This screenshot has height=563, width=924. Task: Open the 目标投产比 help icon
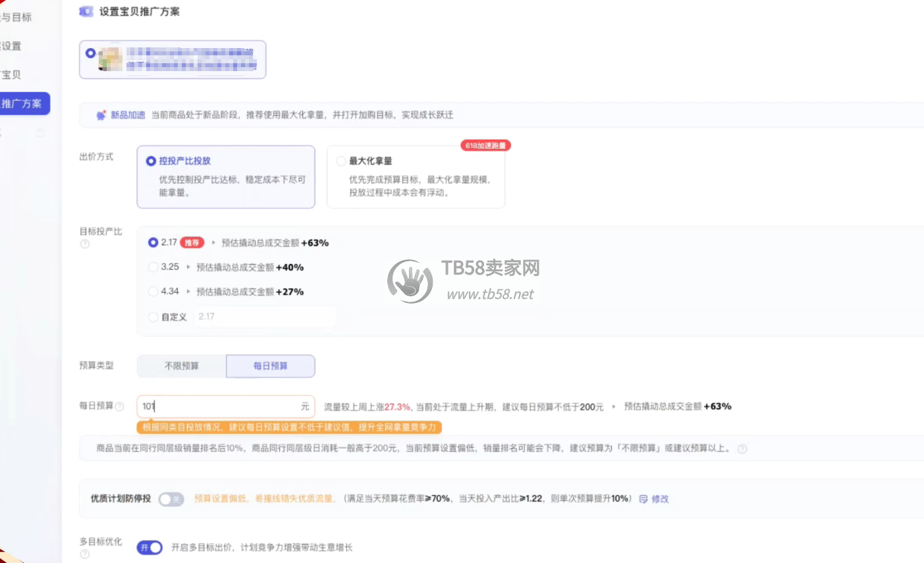pyautogui.click(x=84, y=244)
